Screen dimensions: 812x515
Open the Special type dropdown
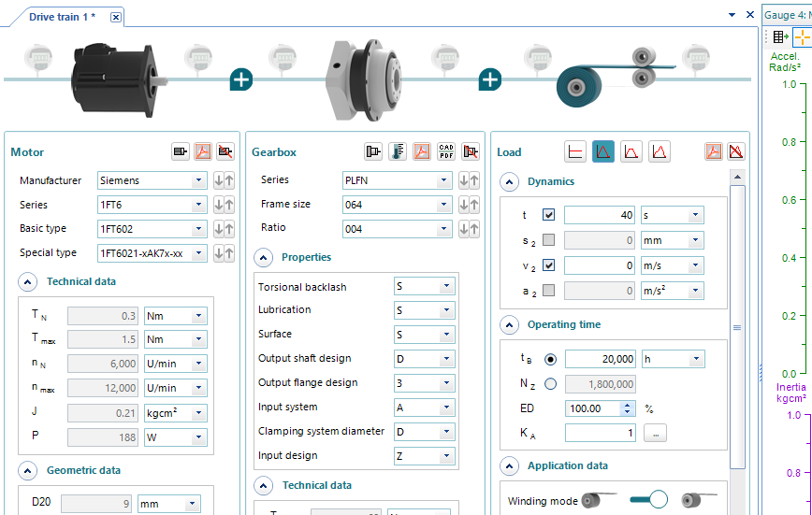pos(152,253)
